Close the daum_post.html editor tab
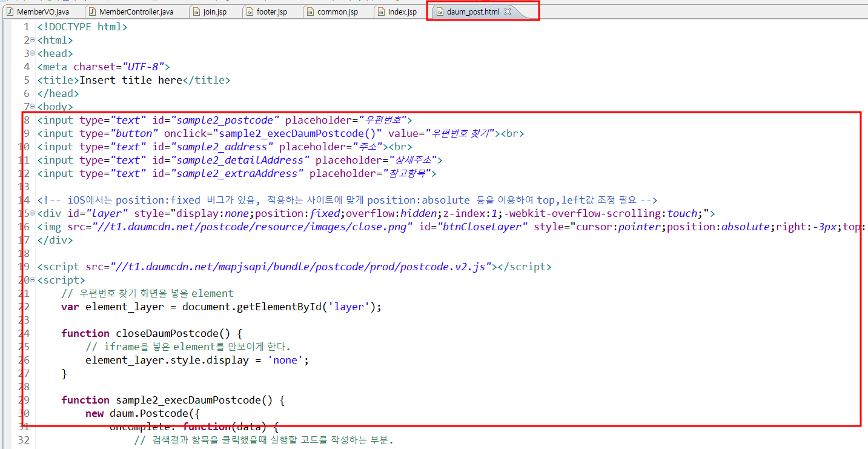The height and width of the screenshot is (449, 868). 508,12
